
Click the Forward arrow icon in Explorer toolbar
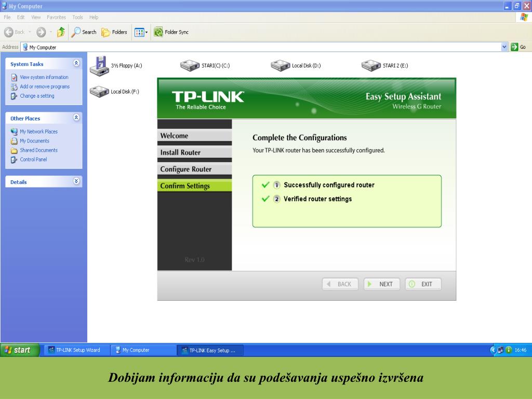click(x=41, y=32)
